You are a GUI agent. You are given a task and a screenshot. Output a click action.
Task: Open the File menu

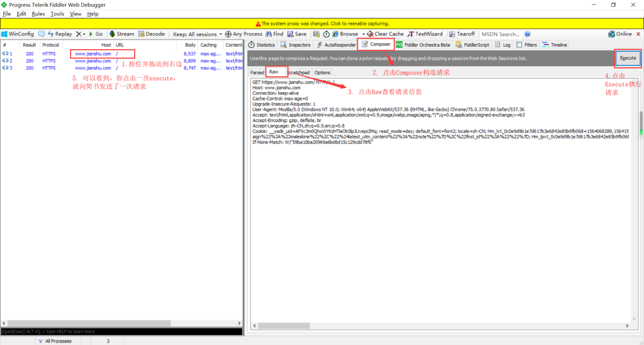(x=7, y=14)
